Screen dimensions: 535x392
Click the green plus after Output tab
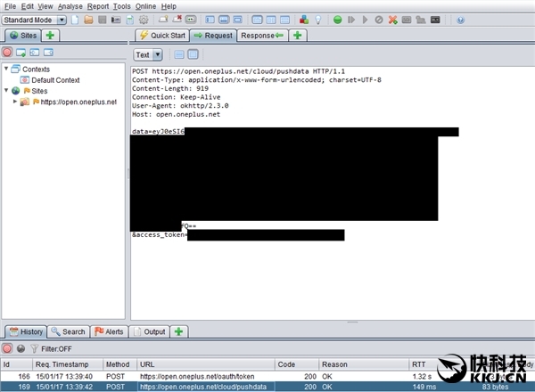point(180,331)
